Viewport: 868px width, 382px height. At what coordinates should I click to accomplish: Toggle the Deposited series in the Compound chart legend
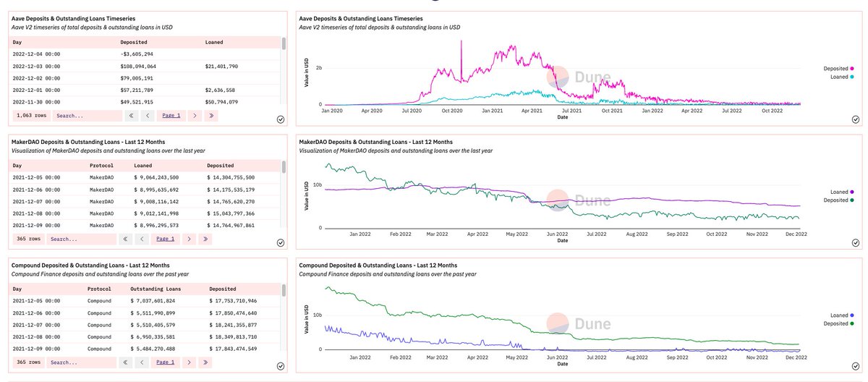[x=841, y=323]
